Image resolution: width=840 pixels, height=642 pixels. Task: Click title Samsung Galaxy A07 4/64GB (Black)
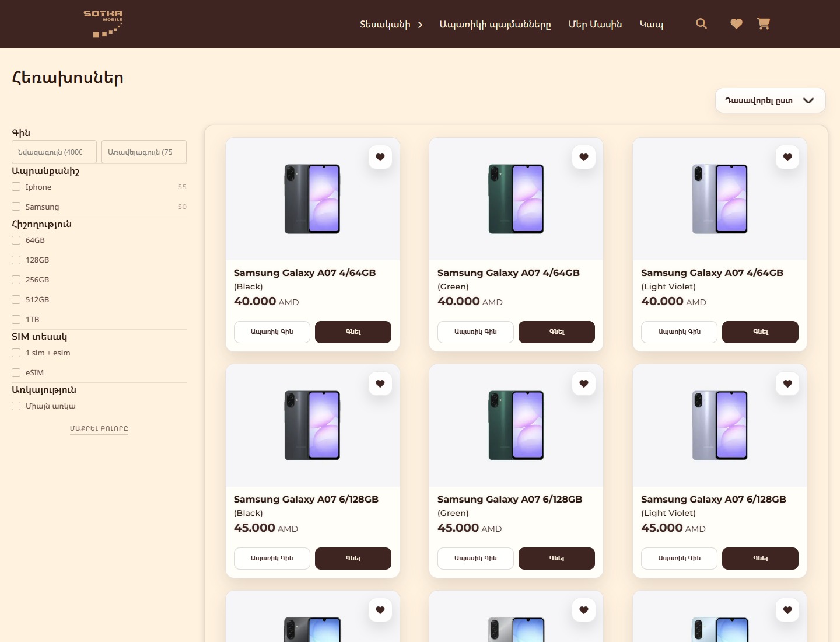tap(304, 279)
